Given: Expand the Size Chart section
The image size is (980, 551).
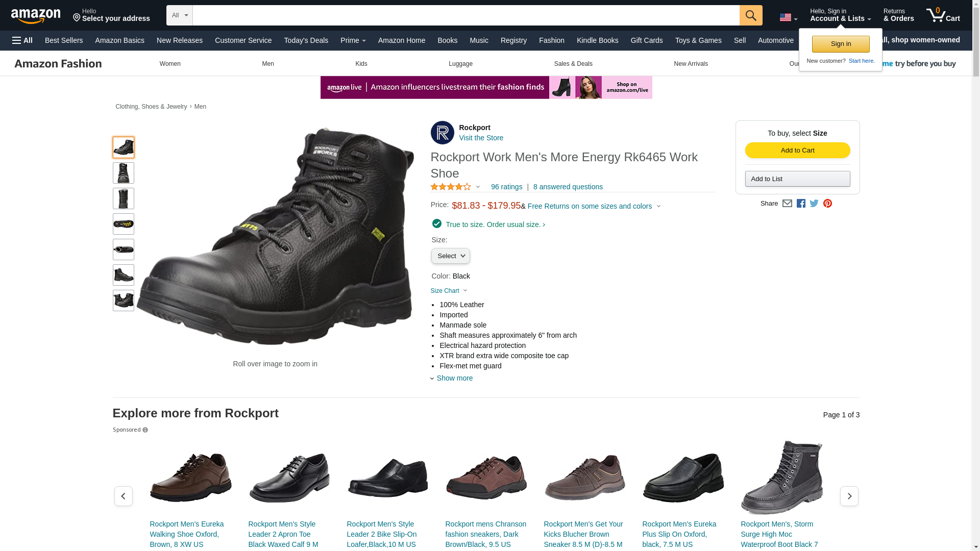Looking at the screenshot, I should coord(449,291).
